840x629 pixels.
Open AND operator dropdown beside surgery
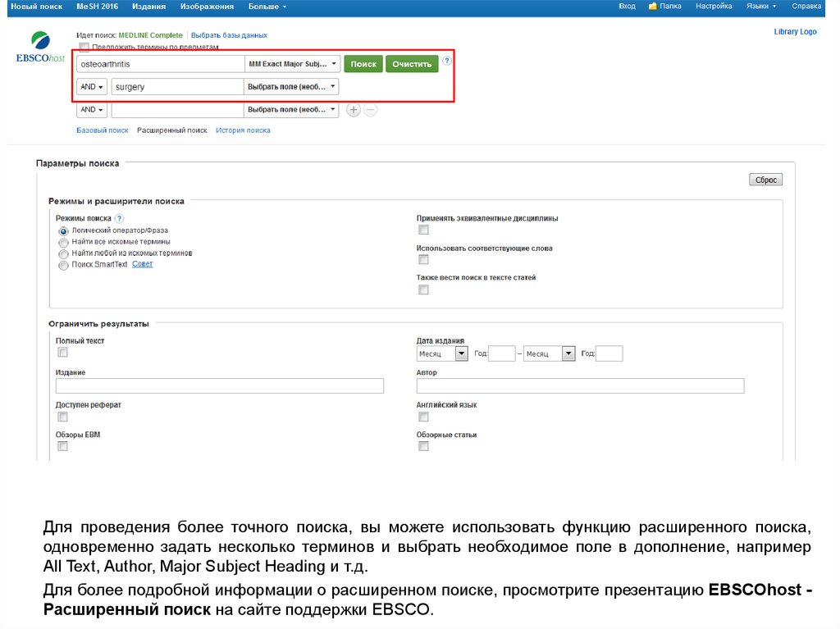92,87
